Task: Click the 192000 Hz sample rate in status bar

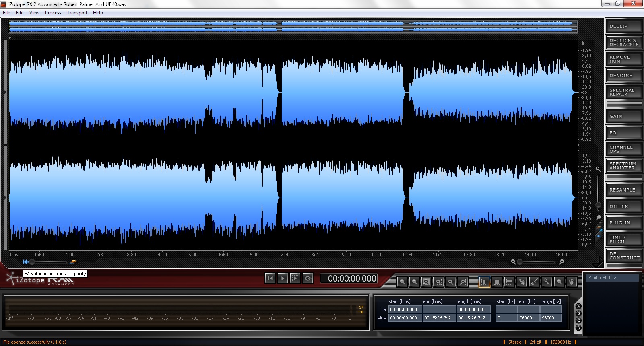Action: [x=561, y=342]
